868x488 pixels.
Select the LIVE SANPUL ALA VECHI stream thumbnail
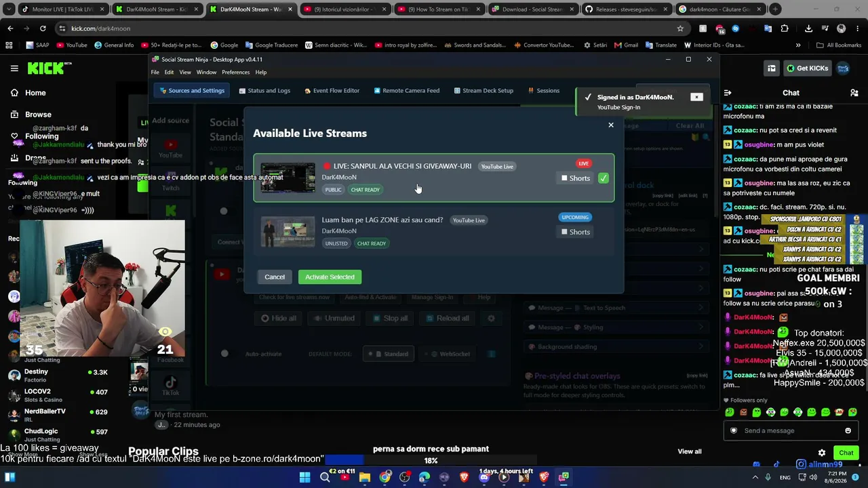click(x=288, y=178)
